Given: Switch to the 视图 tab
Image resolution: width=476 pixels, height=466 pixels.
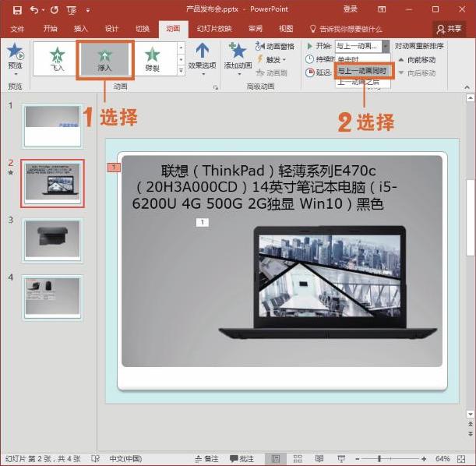Looking at the screenshot, I should coord(286,29).
